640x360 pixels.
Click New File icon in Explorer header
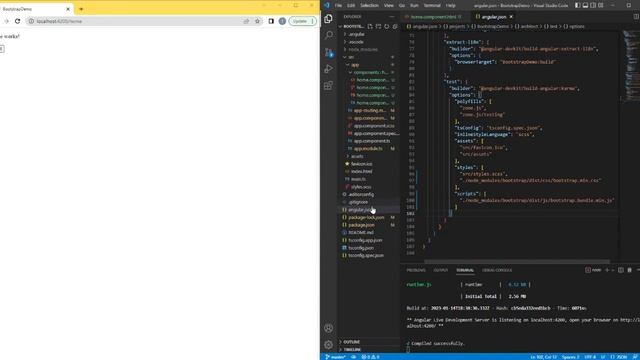[370, 26]
